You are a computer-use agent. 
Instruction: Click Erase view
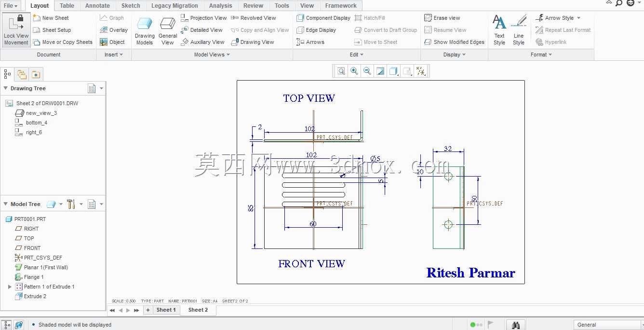pyautogui.click(x=442, y=18)
